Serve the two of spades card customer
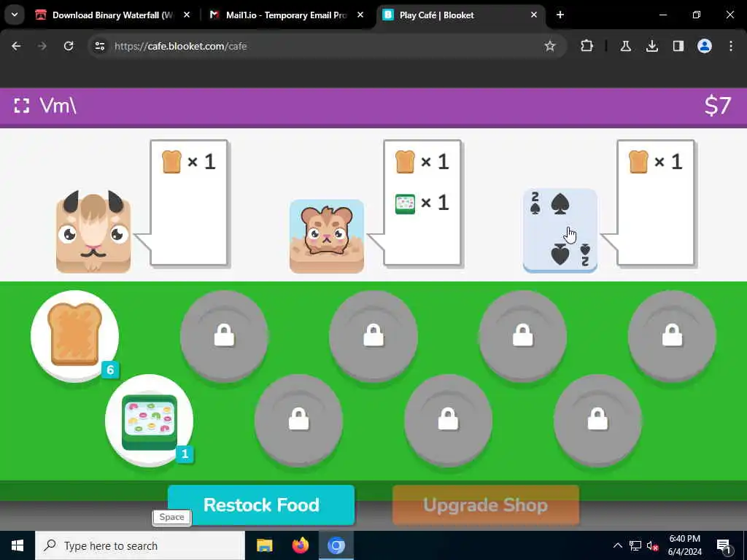This screenshot has width=747, height=560. coord(560,231)
